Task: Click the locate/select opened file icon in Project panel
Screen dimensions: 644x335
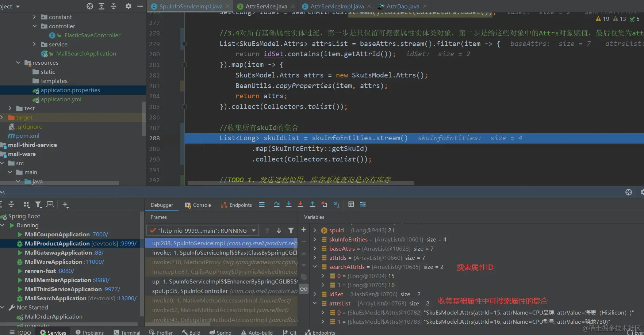Action: (x=90, y=6)
